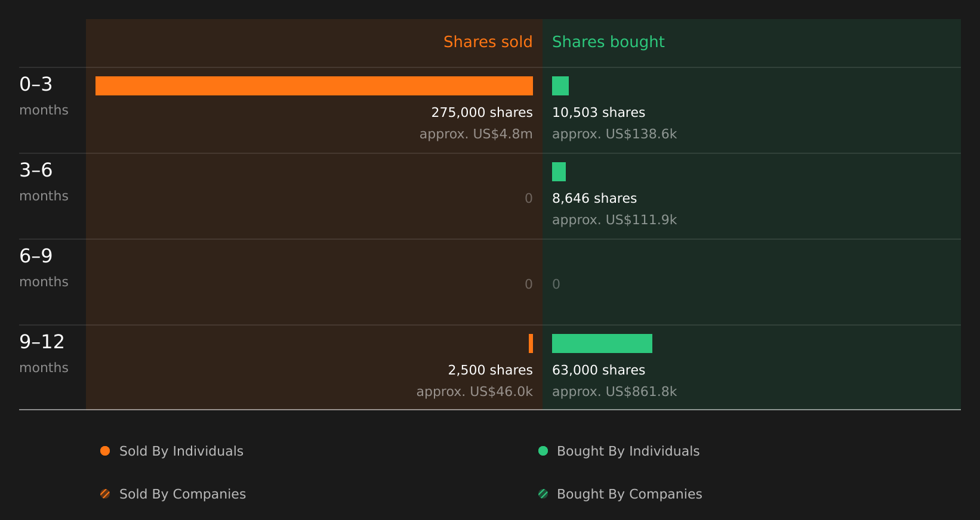Select the Bought By Individuals legend label

point(628,451)
